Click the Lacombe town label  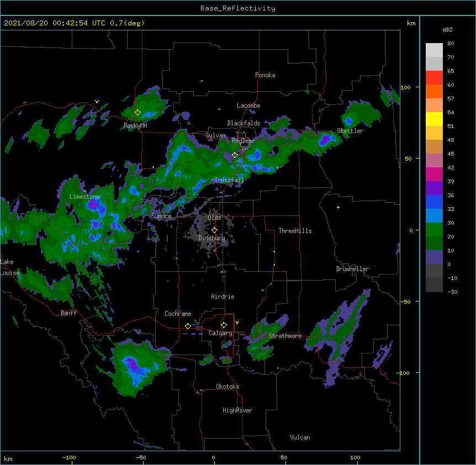pos(248,105)
